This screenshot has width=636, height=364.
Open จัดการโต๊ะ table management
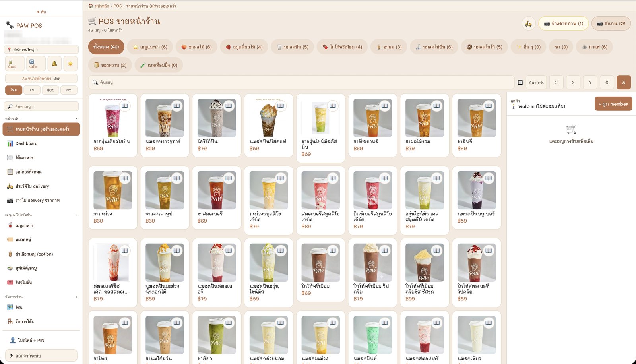[x=41, y=321]
